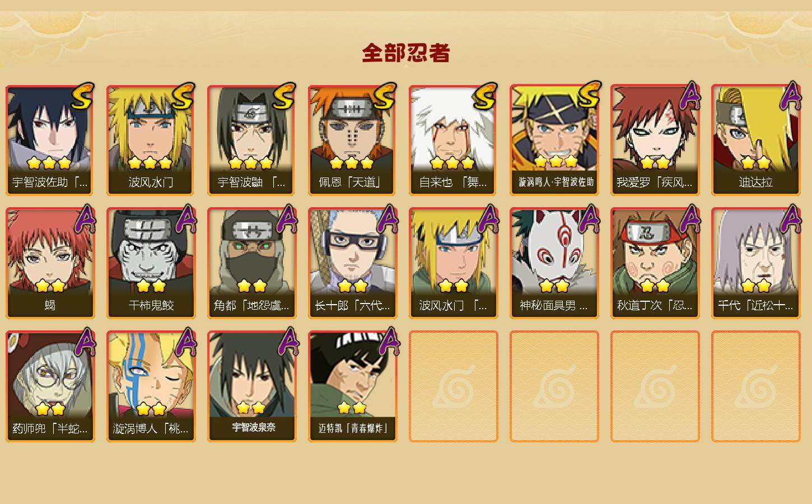Click the star rating on 宇智波鼬 card
This screenshot has width=812, height=504.
(x=251, y=163)
